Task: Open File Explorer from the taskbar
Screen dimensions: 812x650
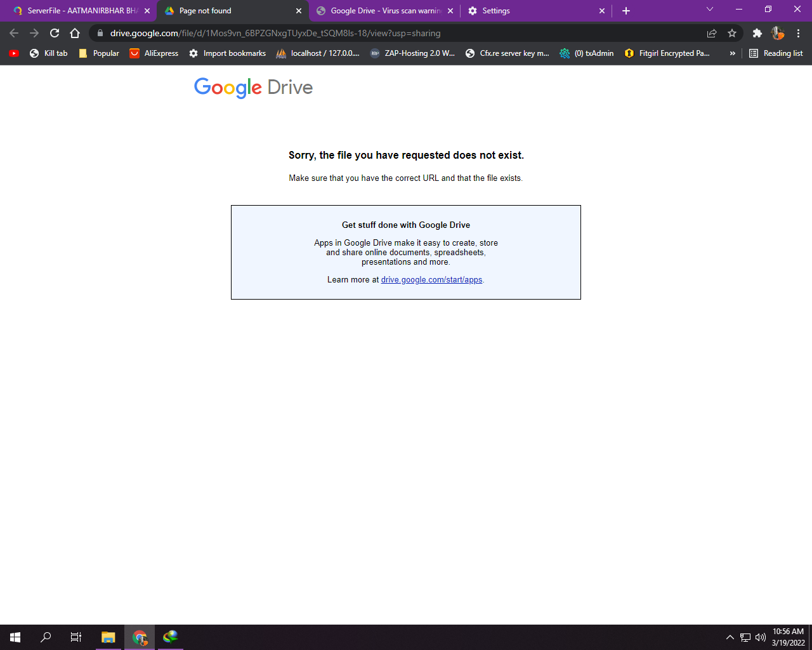Action: click(x=108, y=637)
